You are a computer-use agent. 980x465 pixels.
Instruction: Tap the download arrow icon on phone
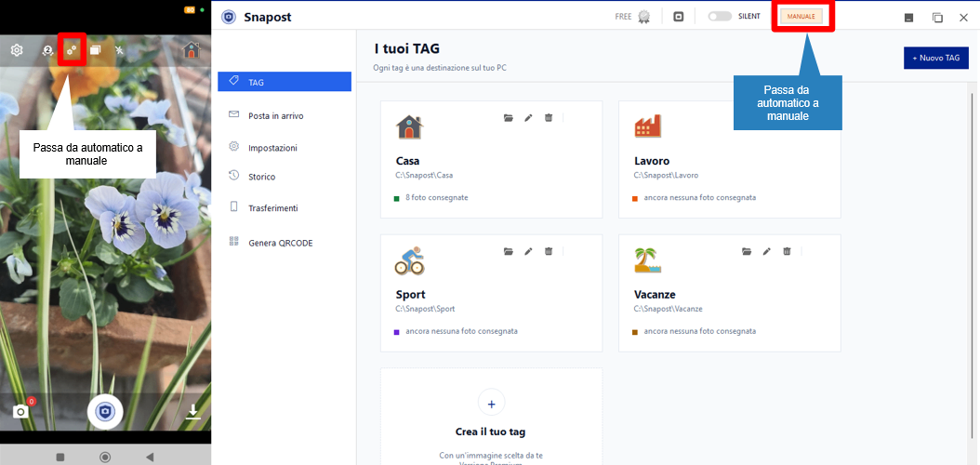click(x=193, y=411)
